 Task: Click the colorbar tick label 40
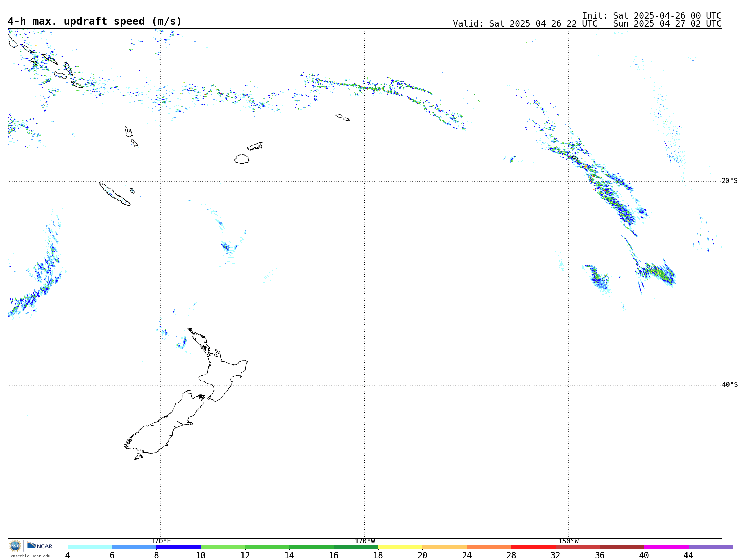point(644,555)
